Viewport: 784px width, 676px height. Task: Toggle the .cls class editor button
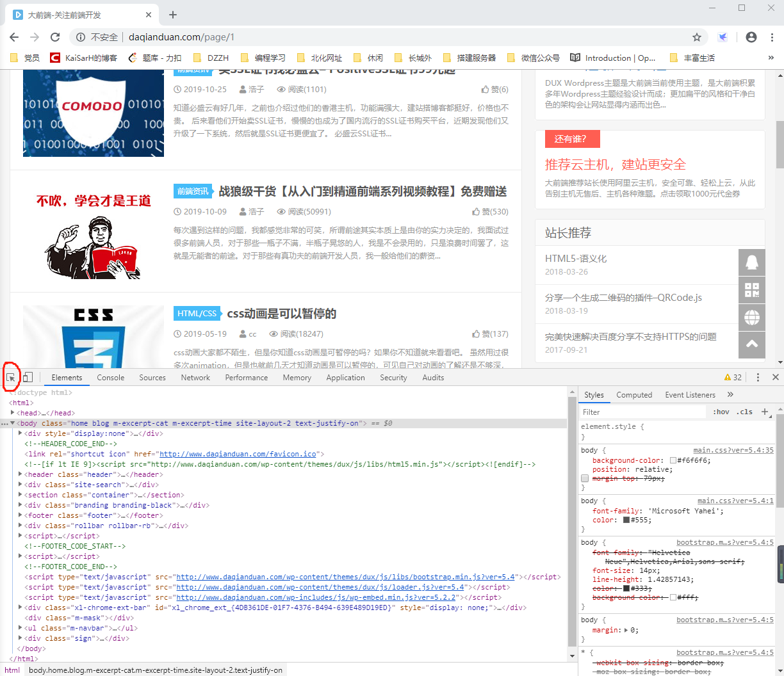(x=744, y=412)
